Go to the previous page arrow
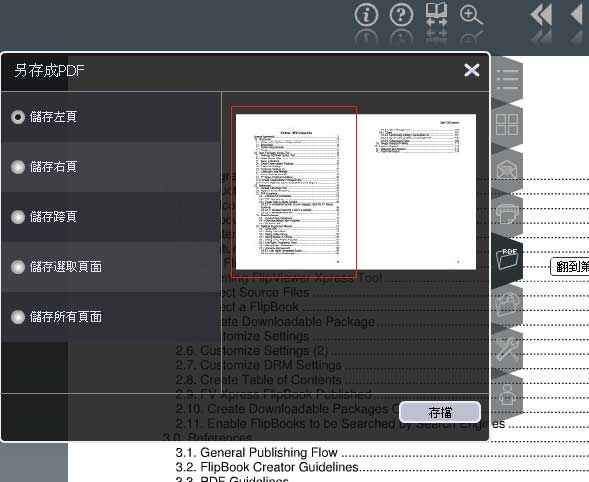The image size is (589, 482). tap(577, 15)
